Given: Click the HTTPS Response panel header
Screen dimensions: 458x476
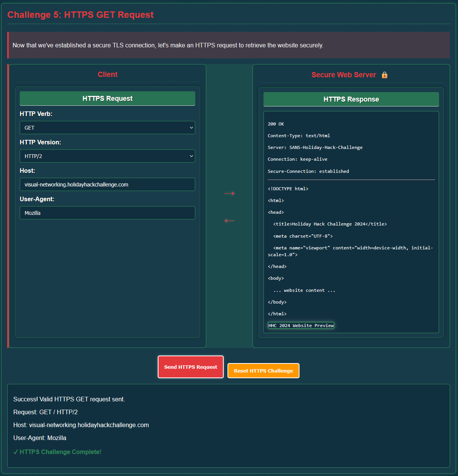Looking at the screenshot, I should point(351,99).
